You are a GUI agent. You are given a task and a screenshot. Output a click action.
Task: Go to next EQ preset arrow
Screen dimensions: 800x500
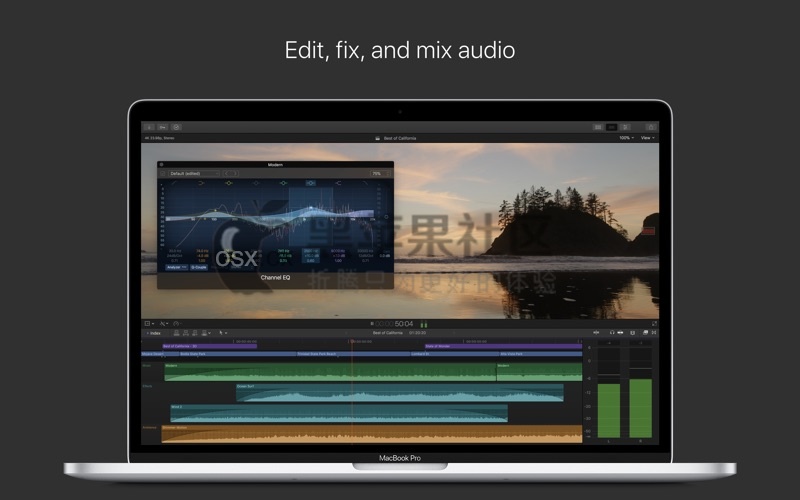(234, 173)
